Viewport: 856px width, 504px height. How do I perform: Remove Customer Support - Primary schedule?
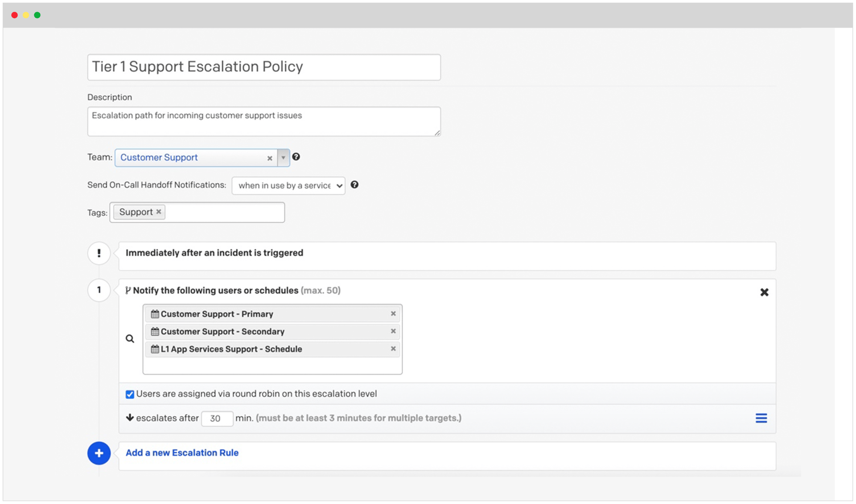pos(393,314)
